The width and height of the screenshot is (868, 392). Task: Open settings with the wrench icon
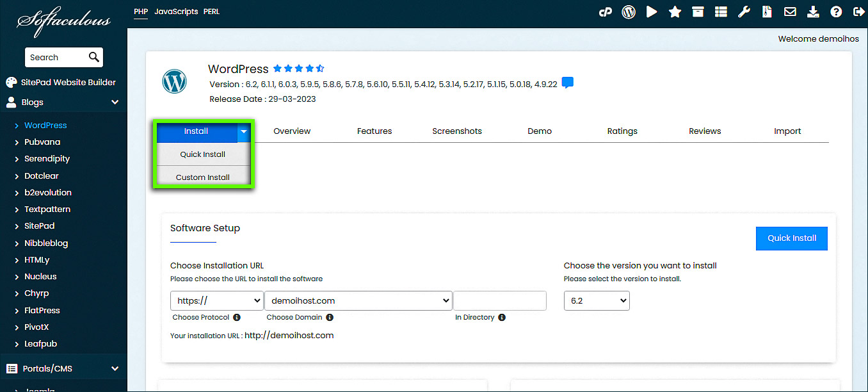pyautogui.click(x=744, y=12)
